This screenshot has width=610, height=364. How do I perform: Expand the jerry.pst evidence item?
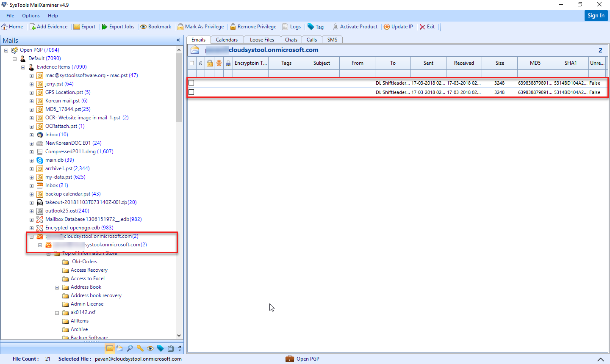click(x=31, y=84)
